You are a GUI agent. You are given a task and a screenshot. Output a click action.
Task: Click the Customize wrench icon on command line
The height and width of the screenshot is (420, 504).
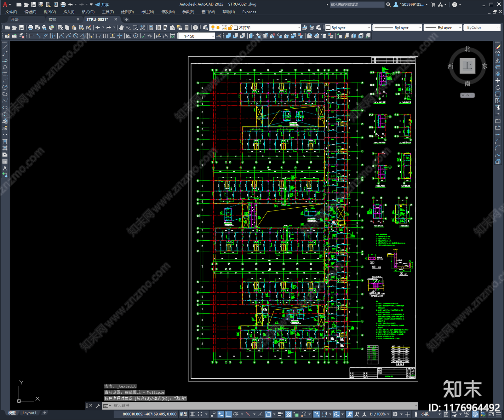(98, 406)
